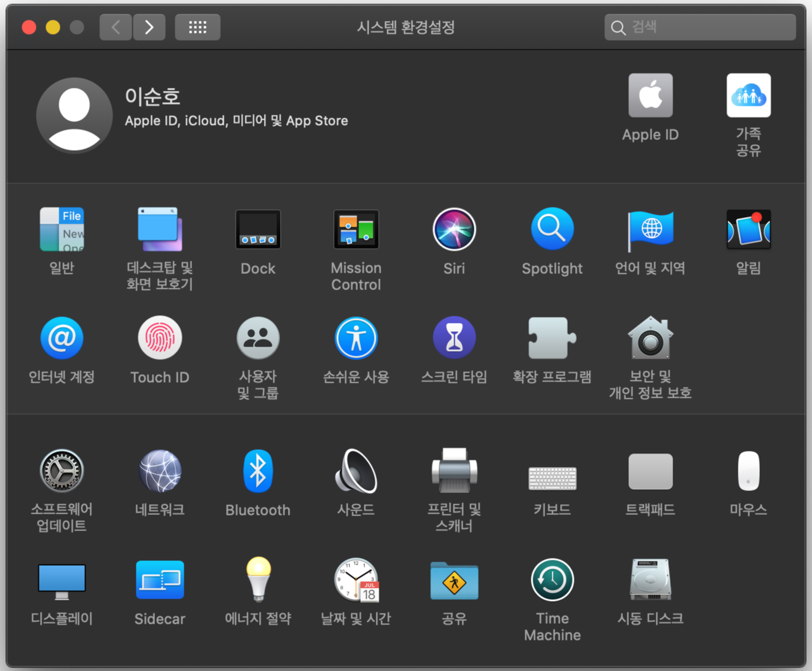
Task: Show all preferences with the grid button
Action: click(x=197, y=28)
